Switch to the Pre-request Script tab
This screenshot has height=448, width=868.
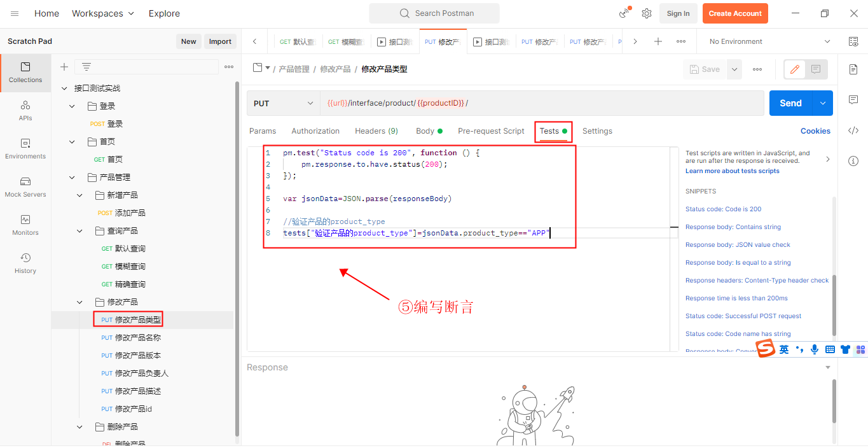coord(491,131)
